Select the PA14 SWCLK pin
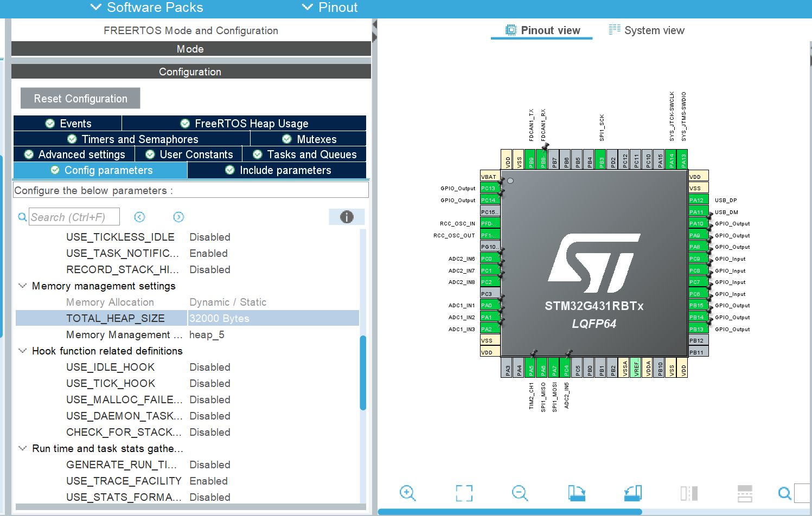812x516 pixels. click(x=672, y=159)
